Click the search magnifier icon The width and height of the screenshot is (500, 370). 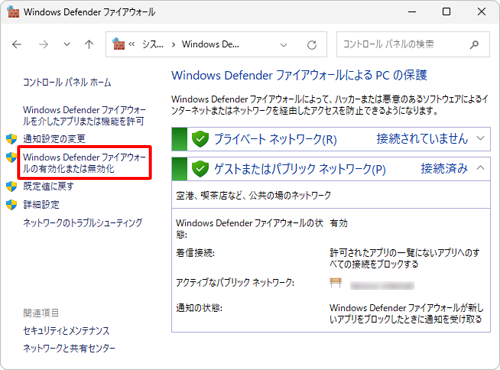click(x=474, y=44)
